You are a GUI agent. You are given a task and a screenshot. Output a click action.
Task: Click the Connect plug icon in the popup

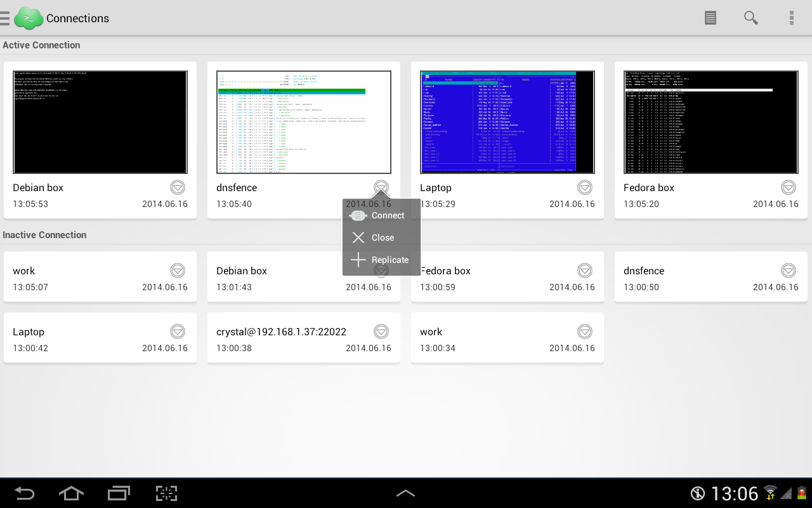point(358,215)
